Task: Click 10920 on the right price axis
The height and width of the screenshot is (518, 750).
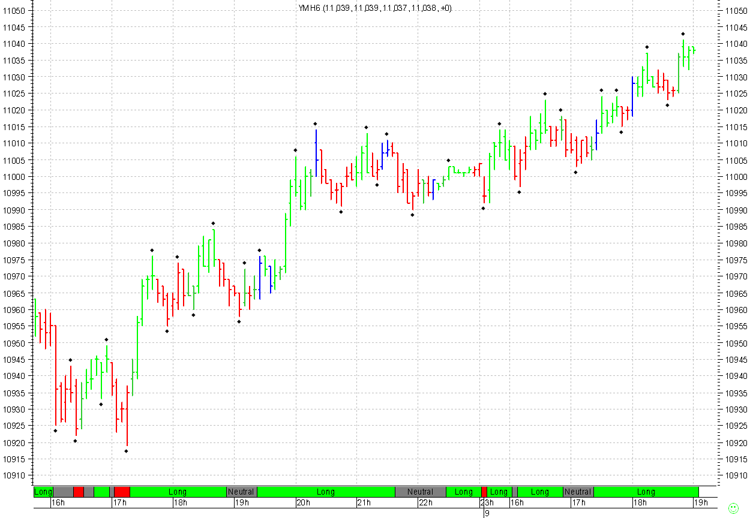Action: (736, 442)
